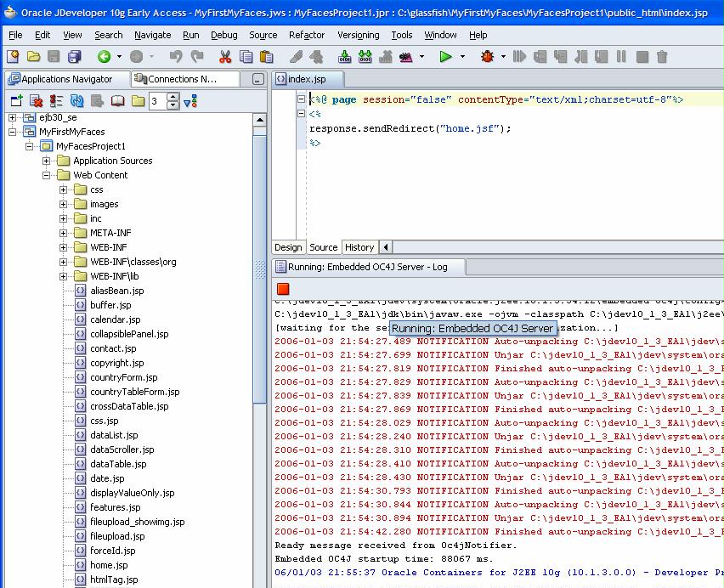Viewport: 724px width, 588px height.
Task: Open the Run button dropdown arrow
Action: (x=463, y=57)
